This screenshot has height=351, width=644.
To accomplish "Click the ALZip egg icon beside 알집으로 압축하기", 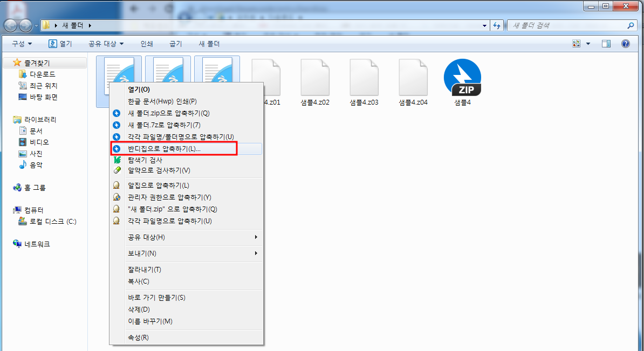I will click(117, 185).
